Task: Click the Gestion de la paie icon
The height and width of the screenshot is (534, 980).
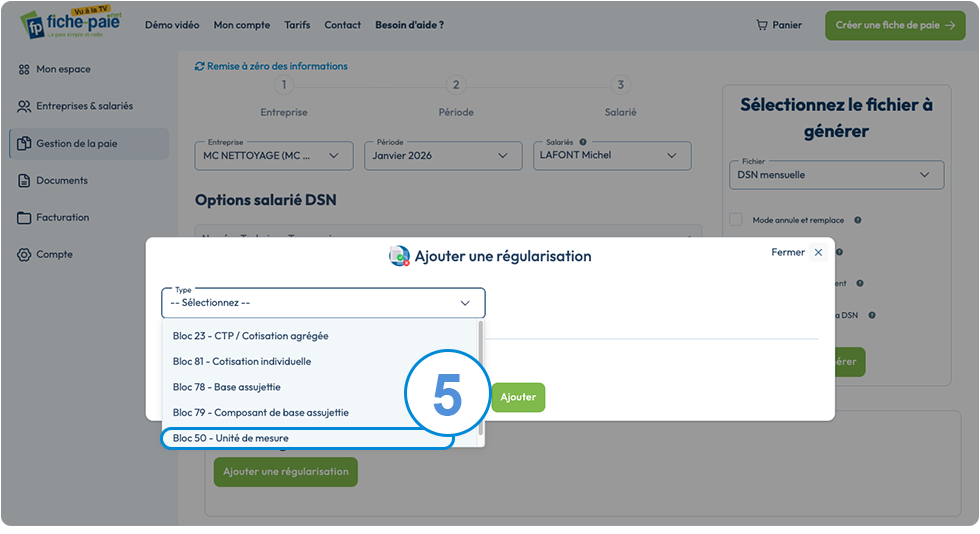Action: (24, 143)
